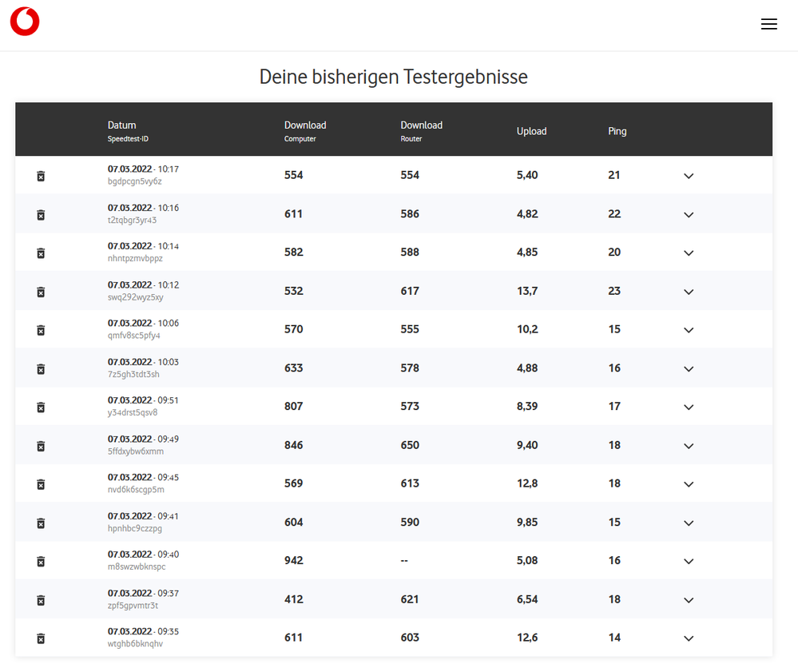
Task: Click the 'Deine bisherigen Testergebnisse' heading
Action: (393, 77)
